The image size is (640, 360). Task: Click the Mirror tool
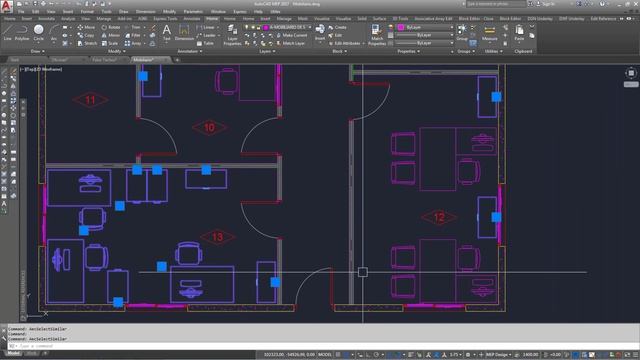[x=111, y=36]
